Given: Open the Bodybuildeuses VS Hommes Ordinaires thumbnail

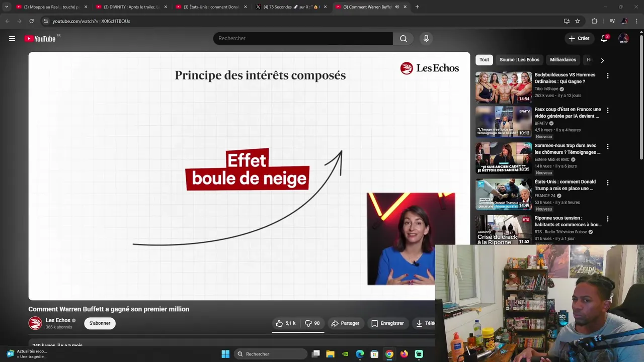Looking at the screenshot, I should click(x=504, y=87).
